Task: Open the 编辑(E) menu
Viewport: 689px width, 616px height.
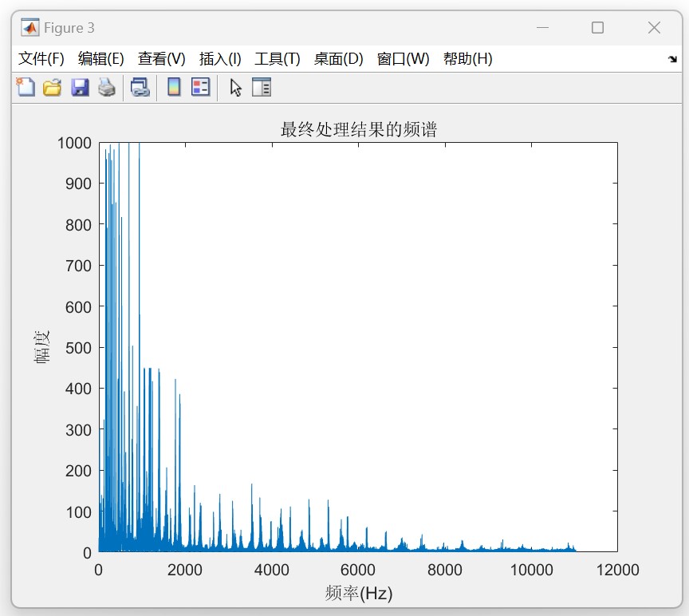Action: tap(101, 59)
